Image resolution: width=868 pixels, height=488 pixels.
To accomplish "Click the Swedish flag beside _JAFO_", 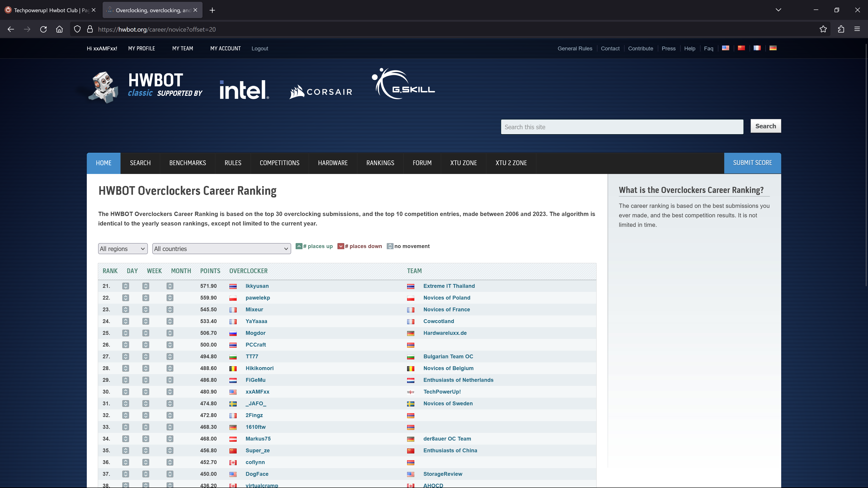I will tap(233, 404).
